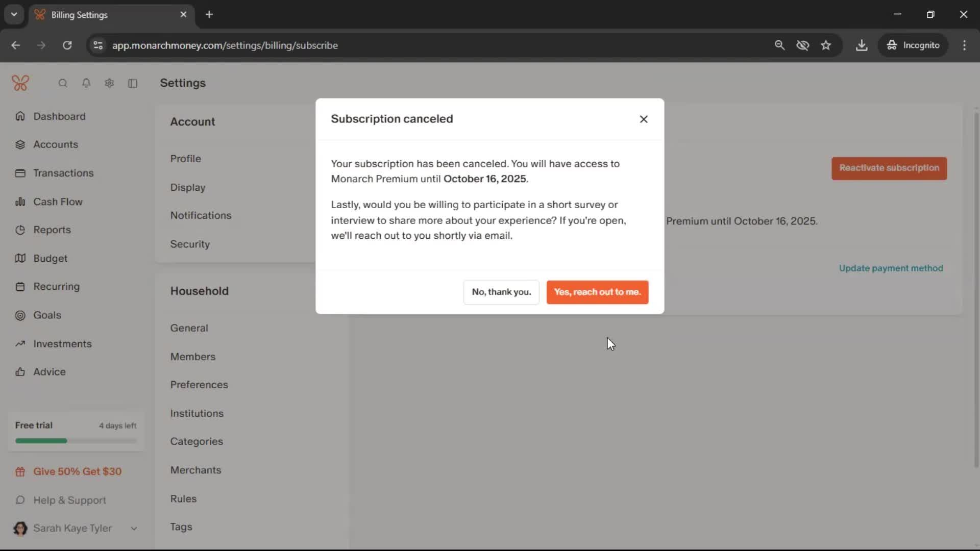
Task: Open Chrome three-dot menu
Action: [x=964, y=45]
